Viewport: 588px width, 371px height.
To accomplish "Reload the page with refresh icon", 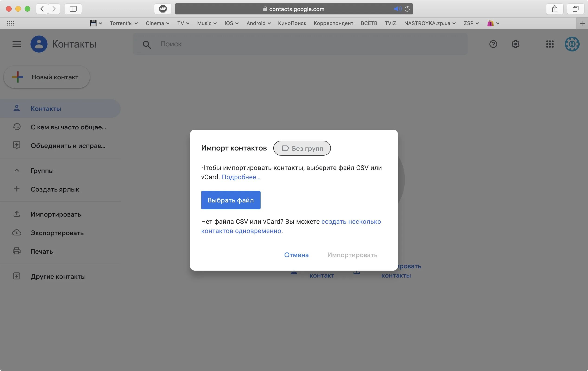I will pos(407,9).
